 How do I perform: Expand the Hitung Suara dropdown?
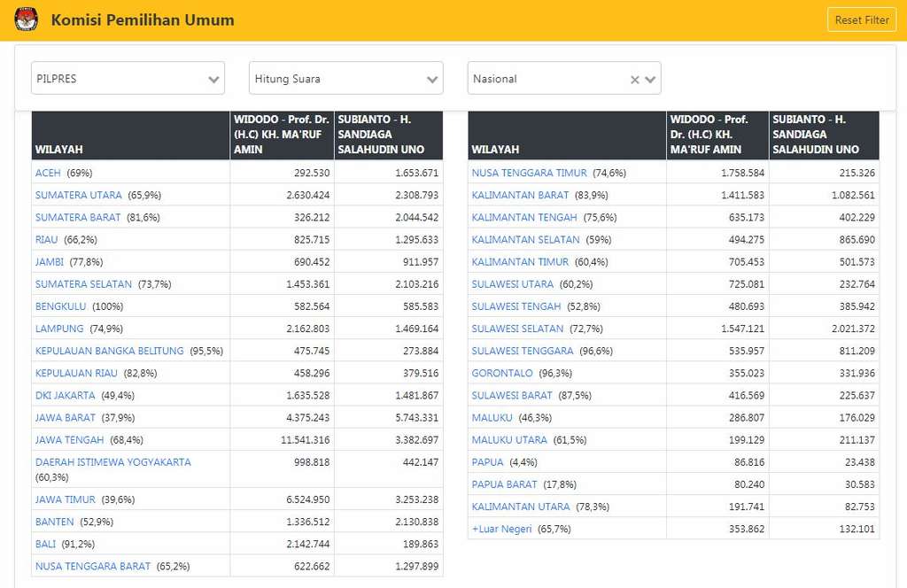[346, 78]
